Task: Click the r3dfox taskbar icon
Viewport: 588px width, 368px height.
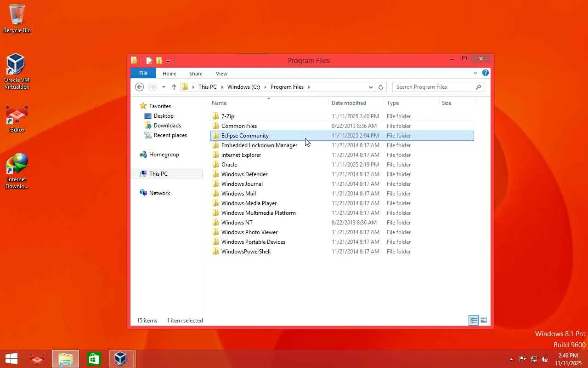Action: point(37,359)
